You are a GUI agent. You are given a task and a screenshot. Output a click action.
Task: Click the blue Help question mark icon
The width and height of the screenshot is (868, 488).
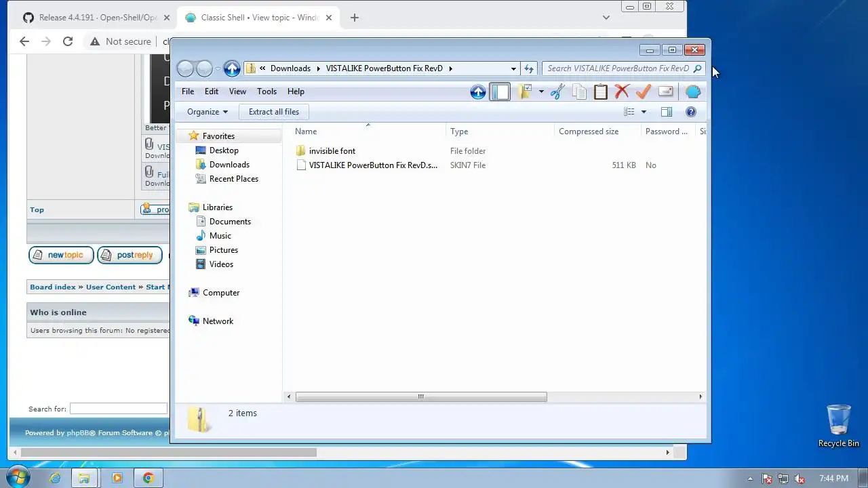pyautogui.click(x=691, y=112)
